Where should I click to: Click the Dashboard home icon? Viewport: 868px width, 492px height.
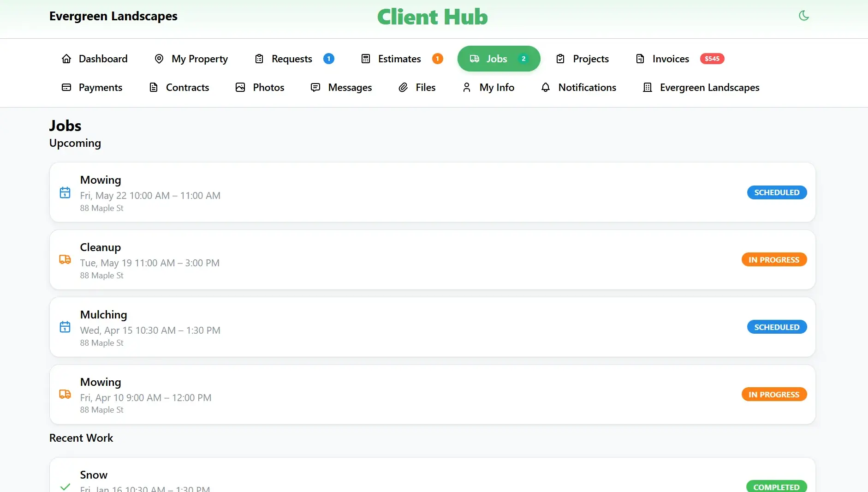click(66, 59)
